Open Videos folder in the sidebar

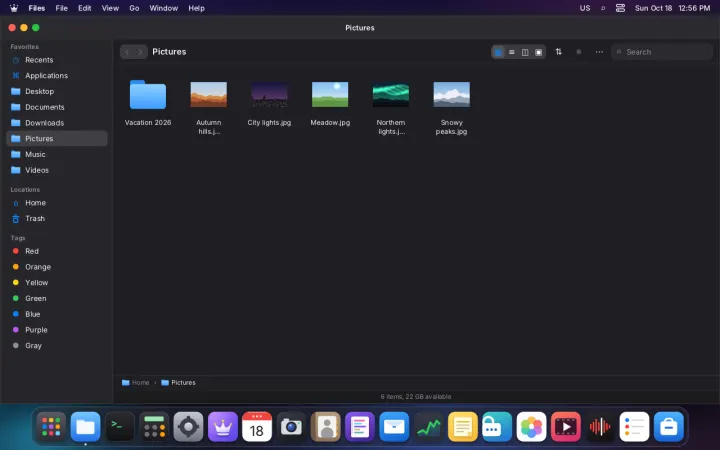coord(57,170)
